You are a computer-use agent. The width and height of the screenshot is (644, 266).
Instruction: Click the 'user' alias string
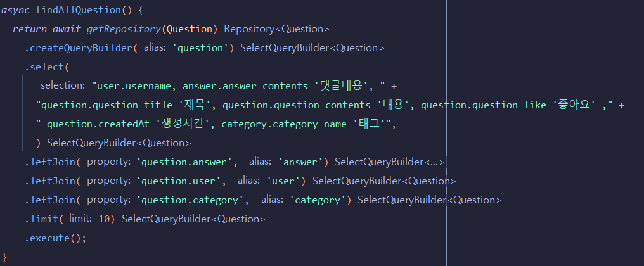pyautogui.click(x=283, y=181)
